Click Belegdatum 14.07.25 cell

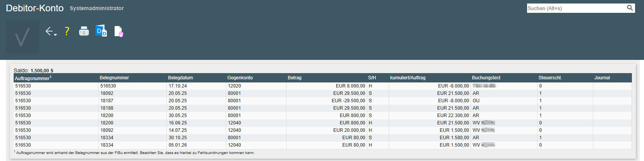click(178, 130)
